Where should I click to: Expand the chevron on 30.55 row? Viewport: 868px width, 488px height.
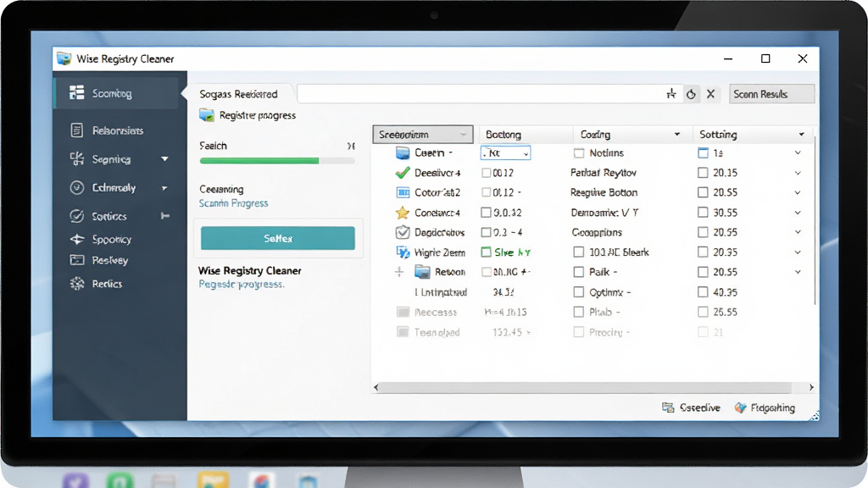tap(798, 213)
